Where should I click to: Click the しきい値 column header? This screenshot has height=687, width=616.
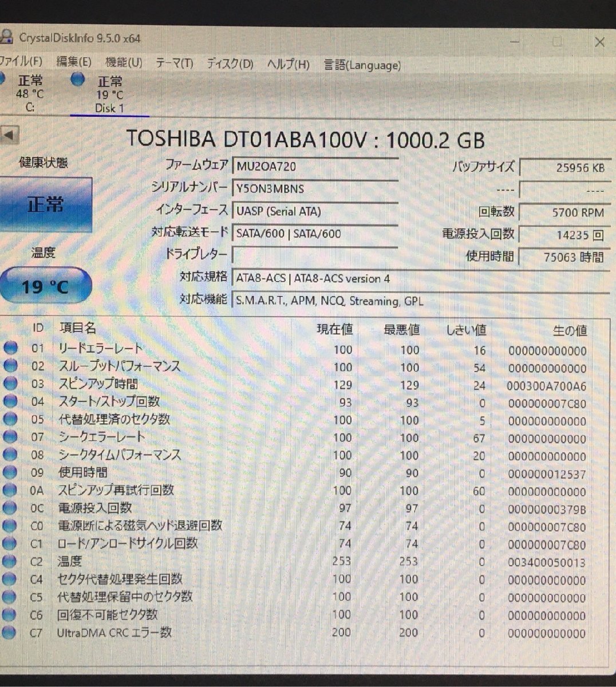click(466, 330)
